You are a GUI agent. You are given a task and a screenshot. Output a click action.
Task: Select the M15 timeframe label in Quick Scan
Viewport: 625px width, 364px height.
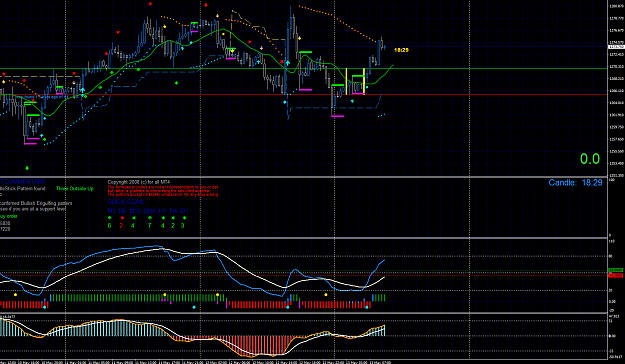[135, 211]
